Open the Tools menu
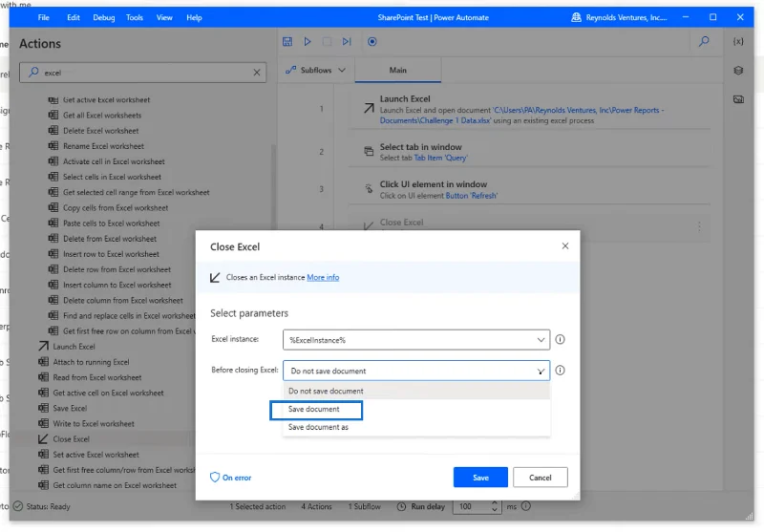Screen dimensions: 764x532 (135, 17)
